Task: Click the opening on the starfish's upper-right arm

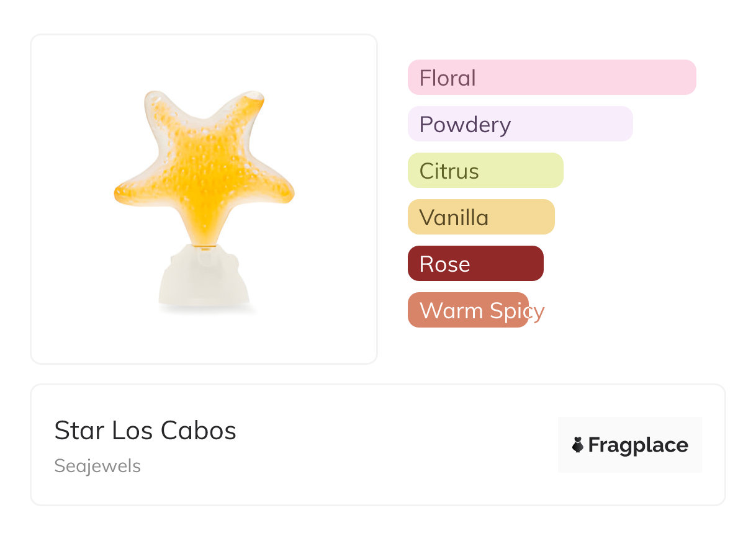Action: click(x=254, y=96)
